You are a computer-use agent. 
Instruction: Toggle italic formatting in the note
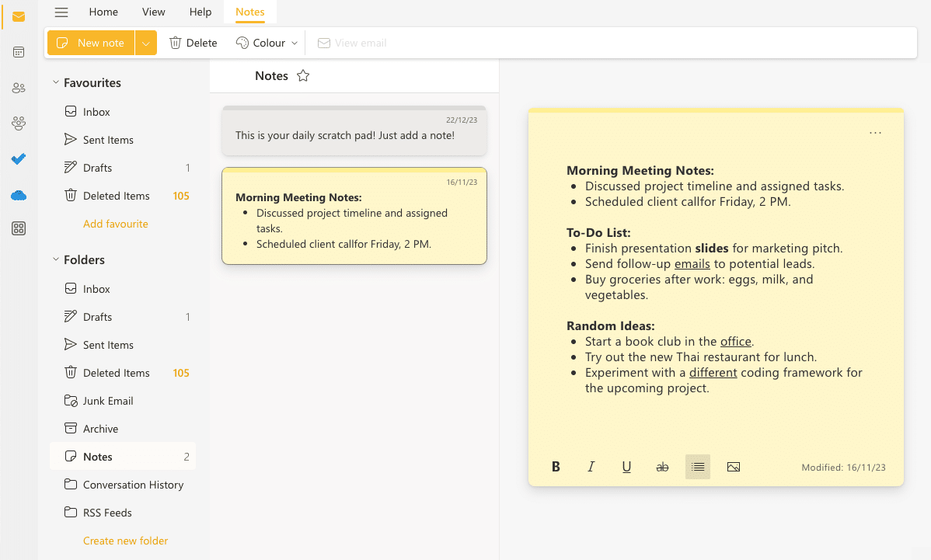591,467
